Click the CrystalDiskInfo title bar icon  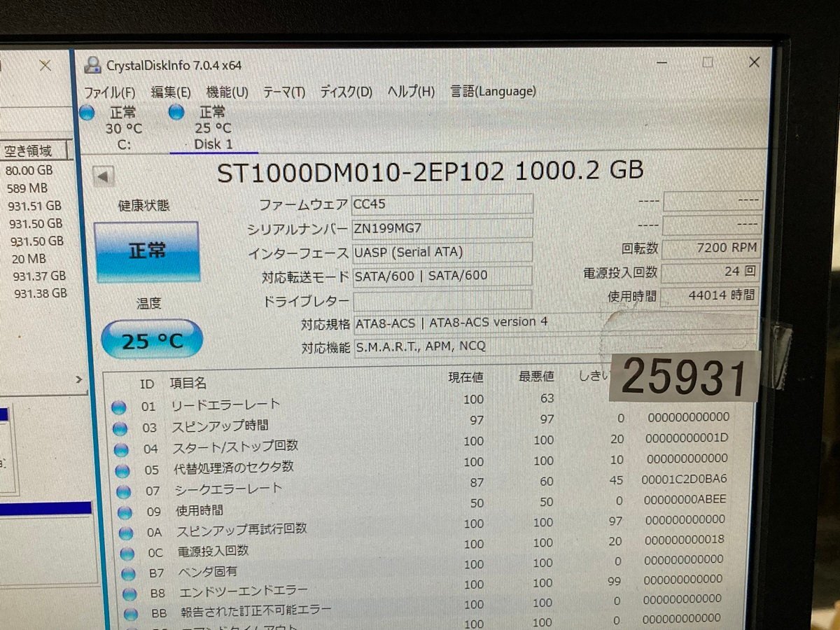tap(92, 65)
